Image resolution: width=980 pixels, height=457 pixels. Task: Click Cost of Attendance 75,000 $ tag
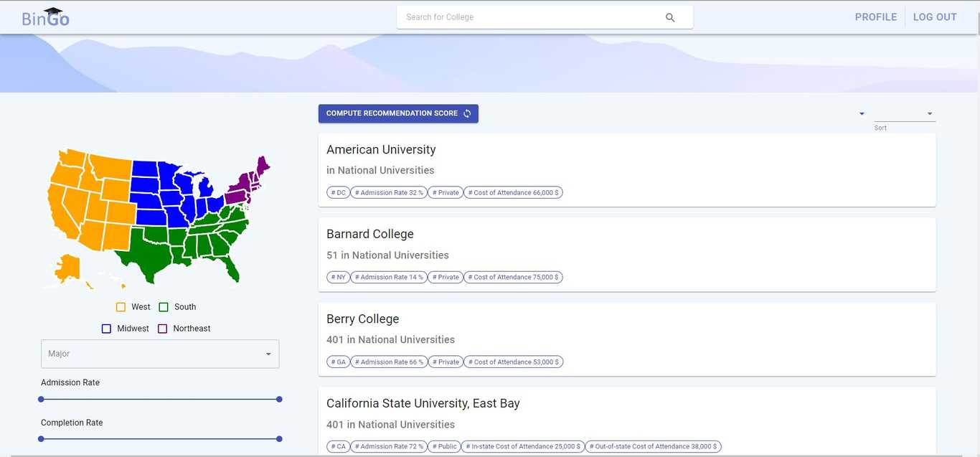513,277
